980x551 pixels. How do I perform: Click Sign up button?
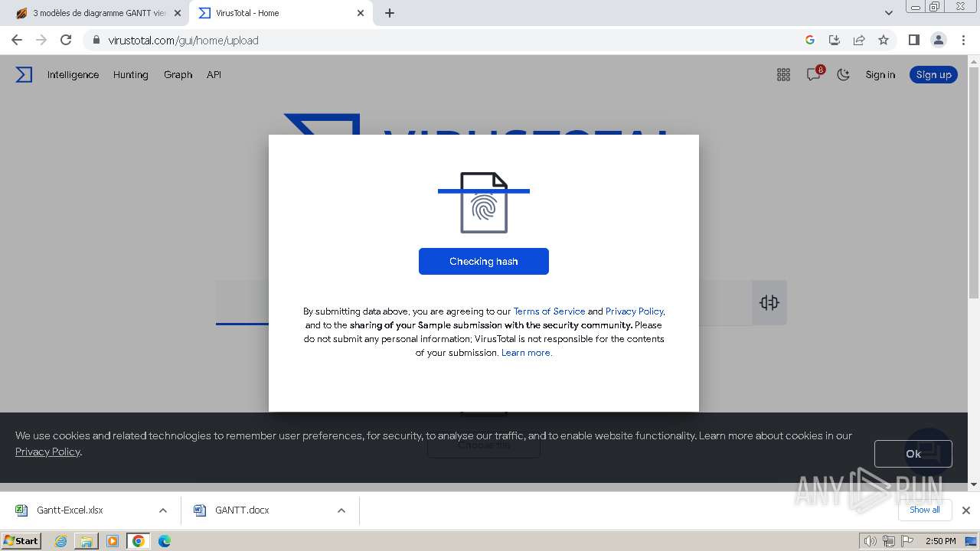point(933,74)
